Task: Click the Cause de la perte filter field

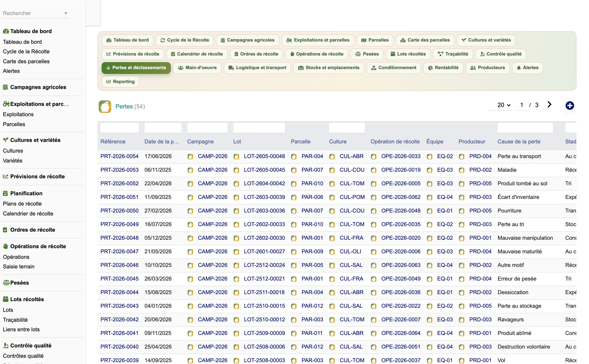Action: click(x=525, y=128)
